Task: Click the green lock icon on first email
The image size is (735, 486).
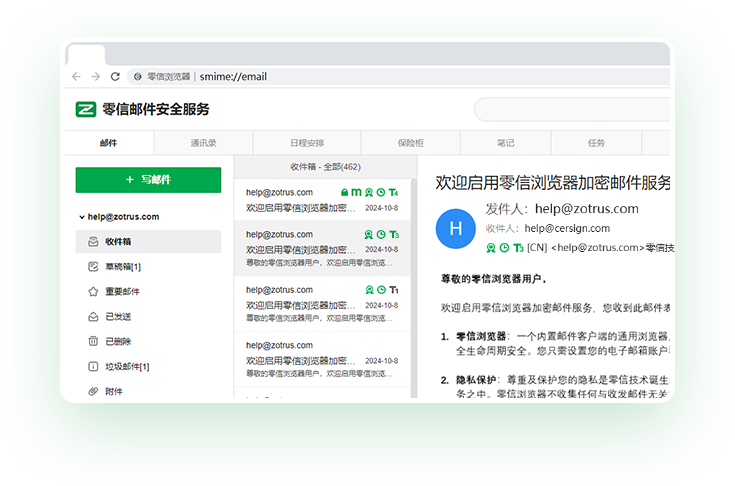Action: coord(344,192)
